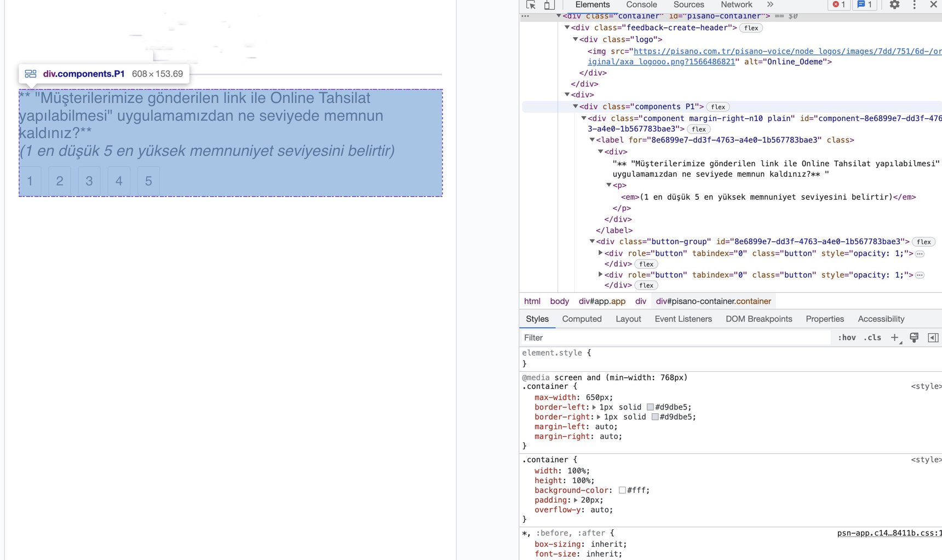Toggle the device toolbar icon
Image resolution: width=942 pixels, height=560 pixels.
549,5
